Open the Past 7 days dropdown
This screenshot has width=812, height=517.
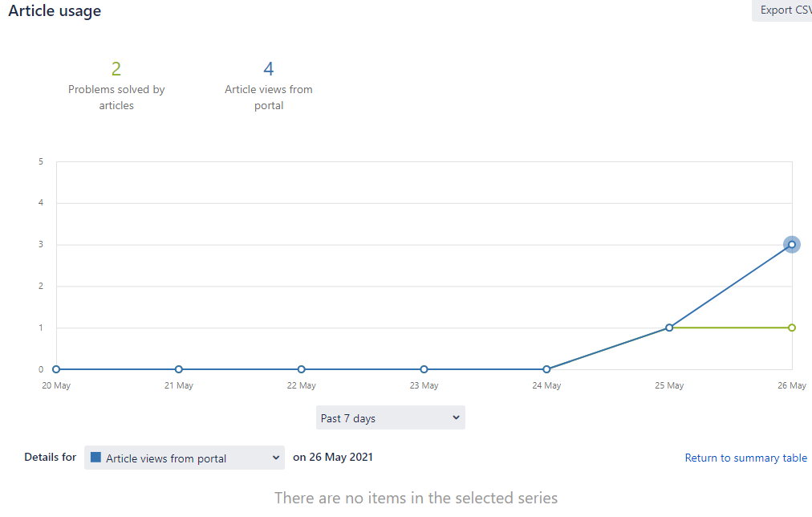[391, 417]
